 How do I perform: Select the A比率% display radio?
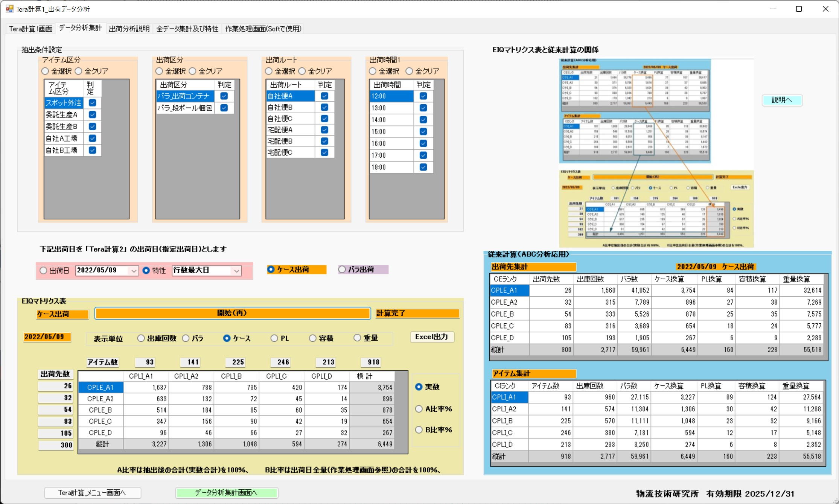click(419, 409)
